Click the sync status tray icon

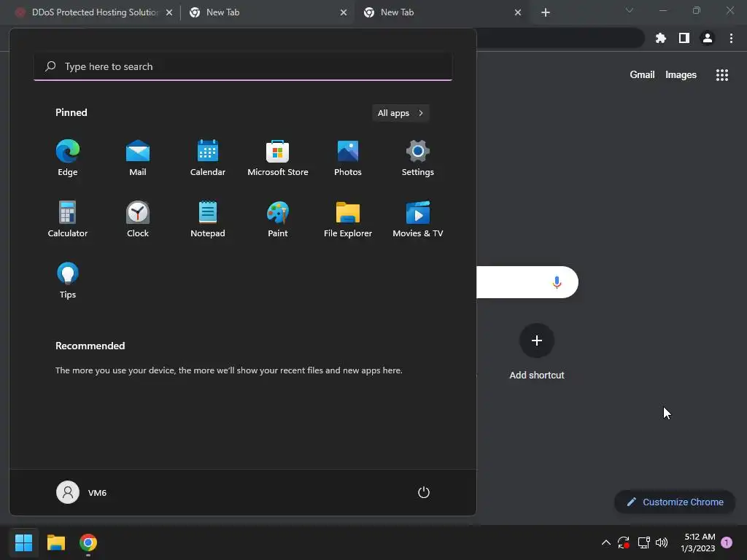pos(624,542)
